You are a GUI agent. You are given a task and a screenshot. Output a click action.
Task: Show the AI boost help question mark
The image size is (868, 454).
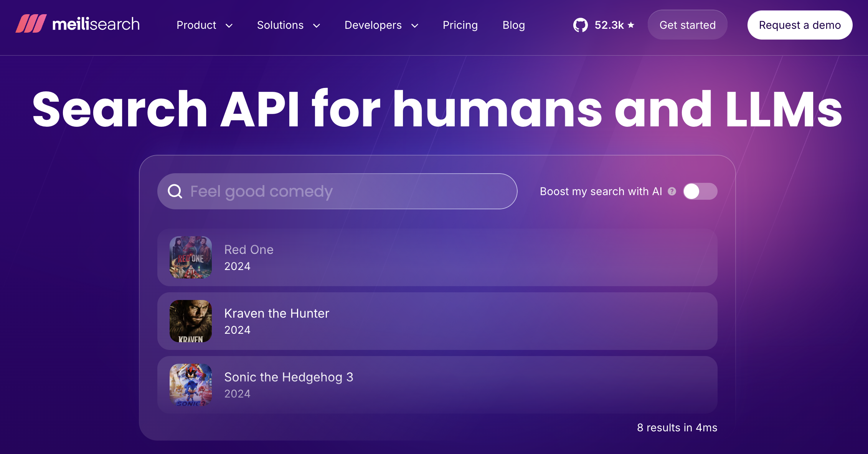pyautogui.click(x=672, y=191)
